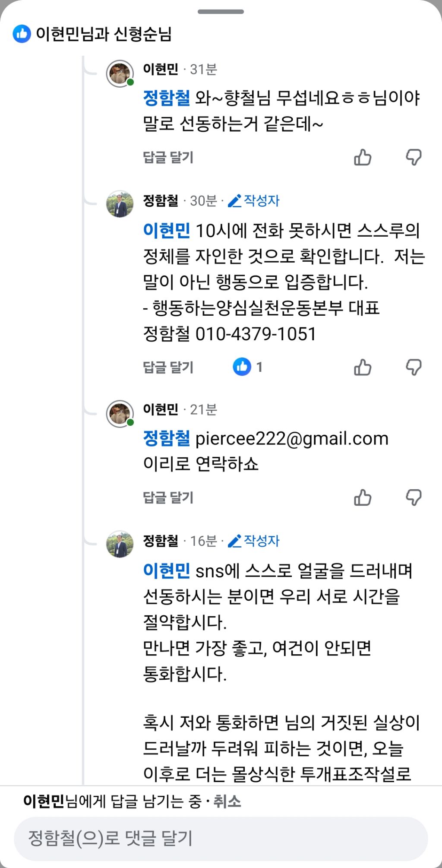Open 이현민's profile picture at 31분
The height and width of the screenshot is (868, 442).
pos(120,74)
